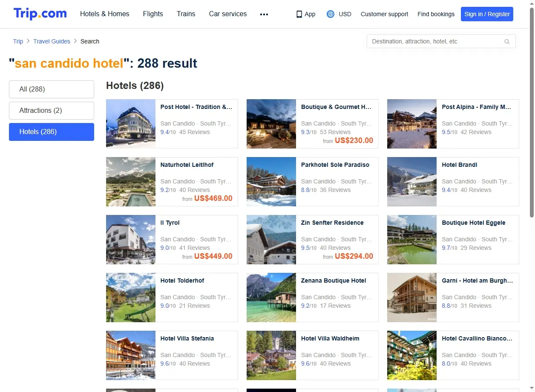535x392 pixels.
Task: Open Hotel Villa Waldheim listing title
Action: click(330, 338)
